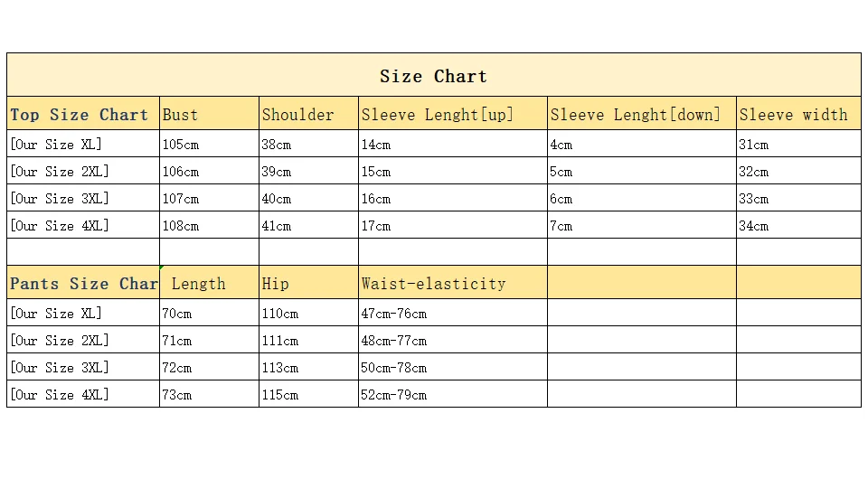Select the 70cm pants length cell
Image resolution: width=868 pixels, height=479 pixels.
pos(209,314)
